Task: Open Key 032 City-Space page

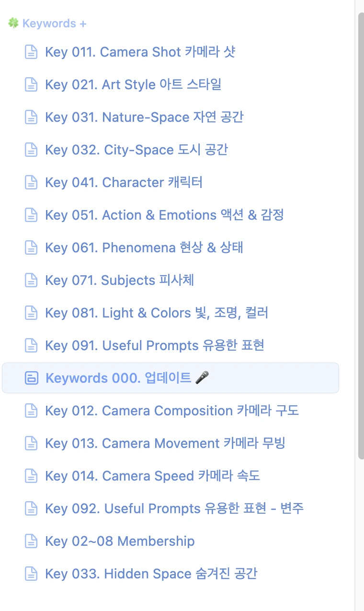Action: [x=136, y=150]
